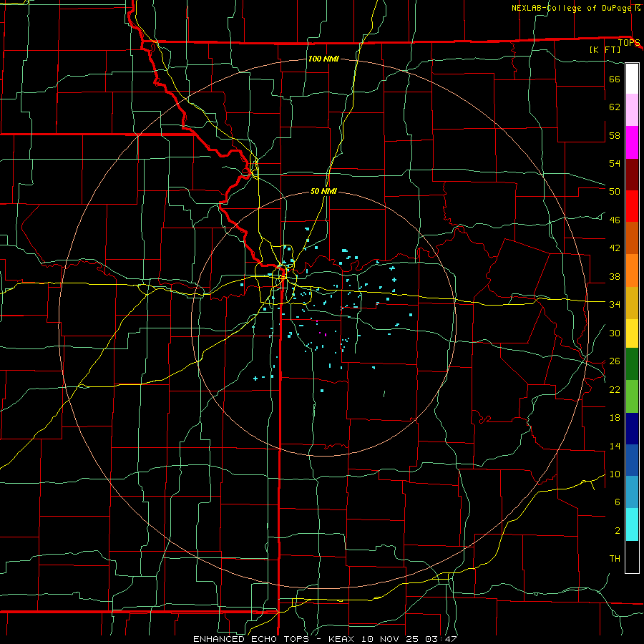Viewport: 644px width, 644px height.
Task: Click the gold 34 kft legend swatch
Action: click(632, 303)
